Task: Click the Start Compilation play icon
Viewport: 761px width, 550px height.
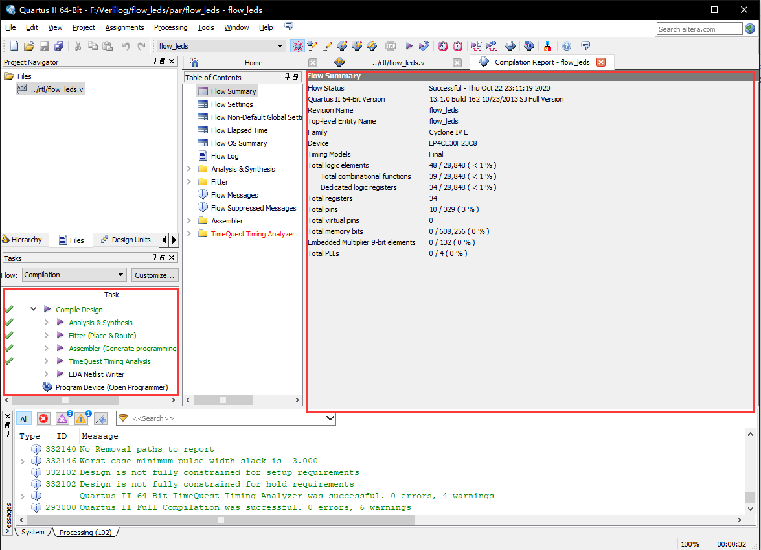Action: coord(409,46)
